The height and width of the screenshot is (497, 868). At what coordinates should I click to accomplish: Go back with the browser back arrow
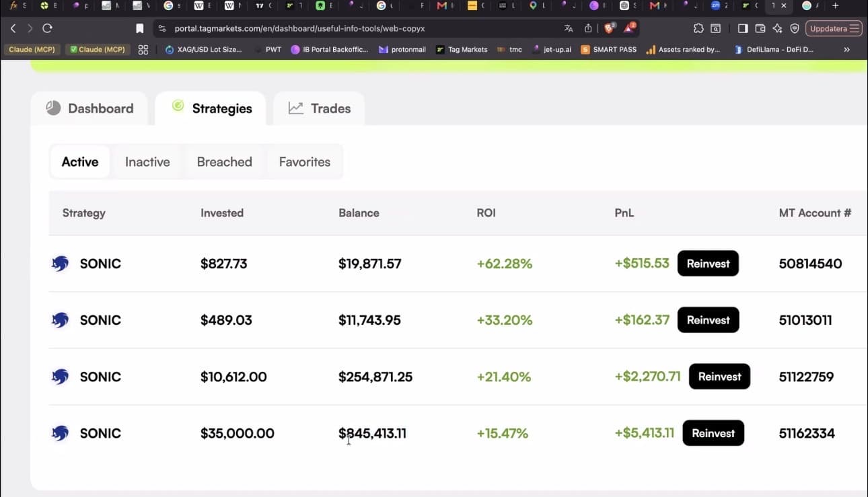click(13, 28)
